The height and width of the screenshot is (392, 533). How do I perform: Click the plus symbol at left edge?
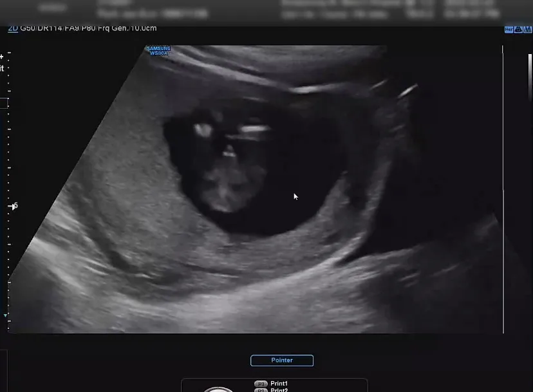[2, 57]
